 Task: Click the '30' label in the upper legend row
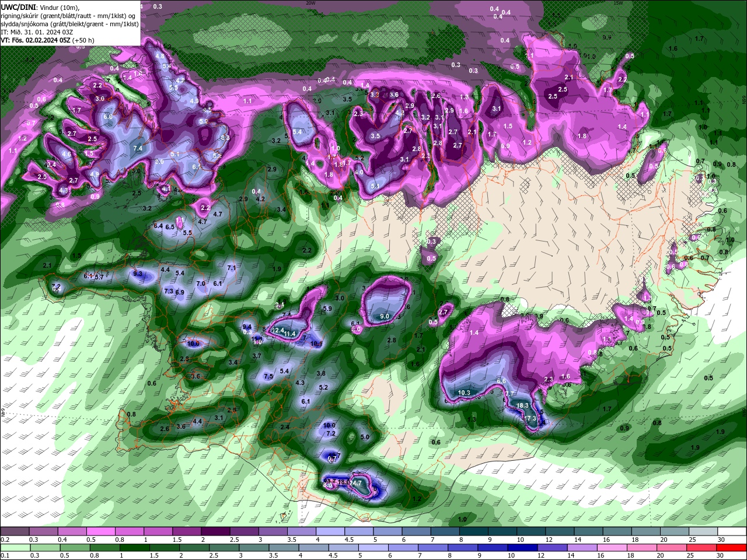[x=720, y=539]
